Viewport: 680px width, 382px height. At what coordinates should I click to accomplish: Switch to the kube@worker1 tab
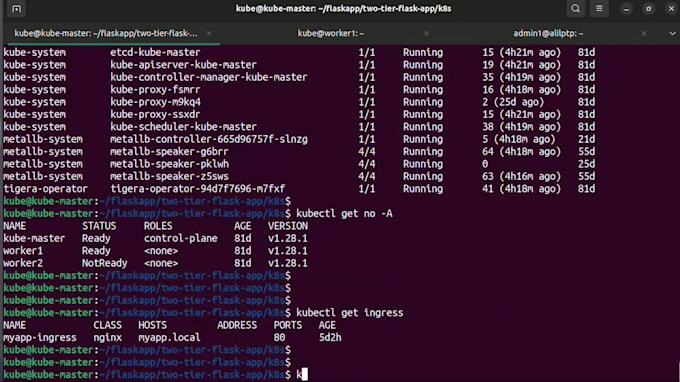[x=331, y=33]
